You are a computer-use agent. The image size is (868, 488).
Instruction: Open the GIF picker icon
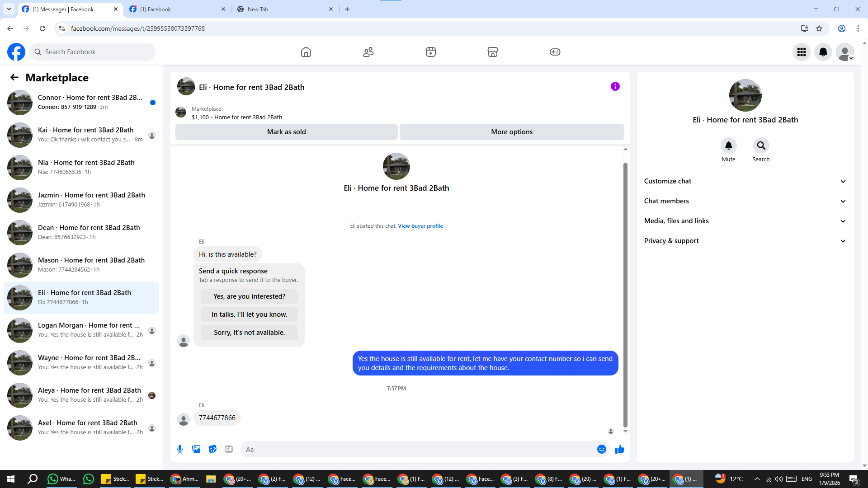[229, 449]
